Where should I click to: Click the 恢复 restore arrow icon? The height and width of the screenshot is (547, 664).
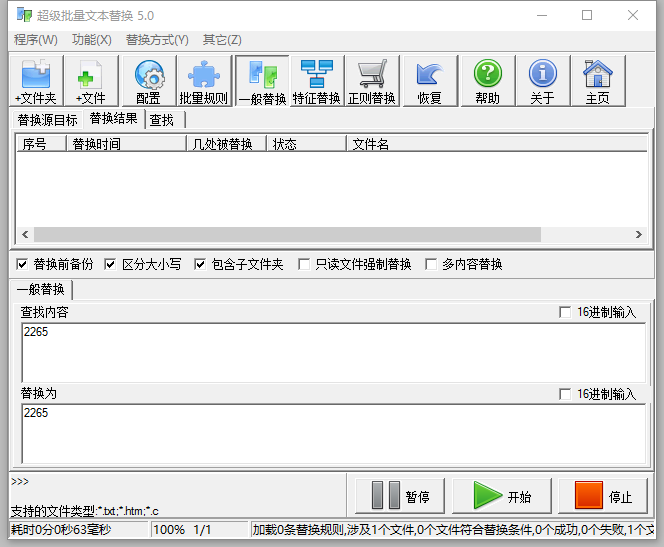point(429,80)
